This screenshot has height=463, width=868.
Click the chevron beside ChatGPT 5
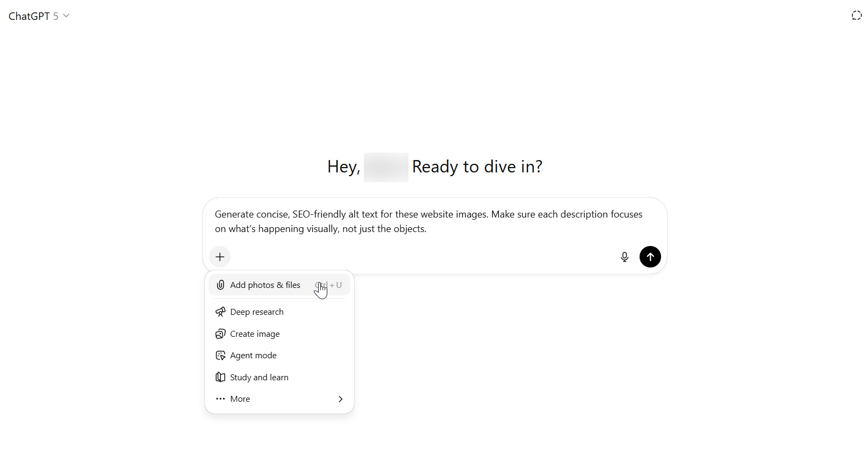66,16
